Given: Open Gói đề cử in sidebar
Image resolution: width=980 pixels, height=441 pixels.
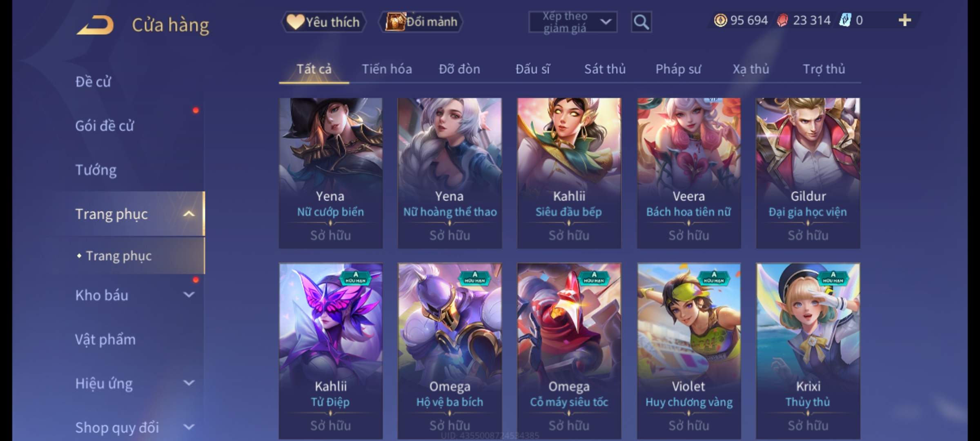Looking at the screenshot, I should [105, 126].
